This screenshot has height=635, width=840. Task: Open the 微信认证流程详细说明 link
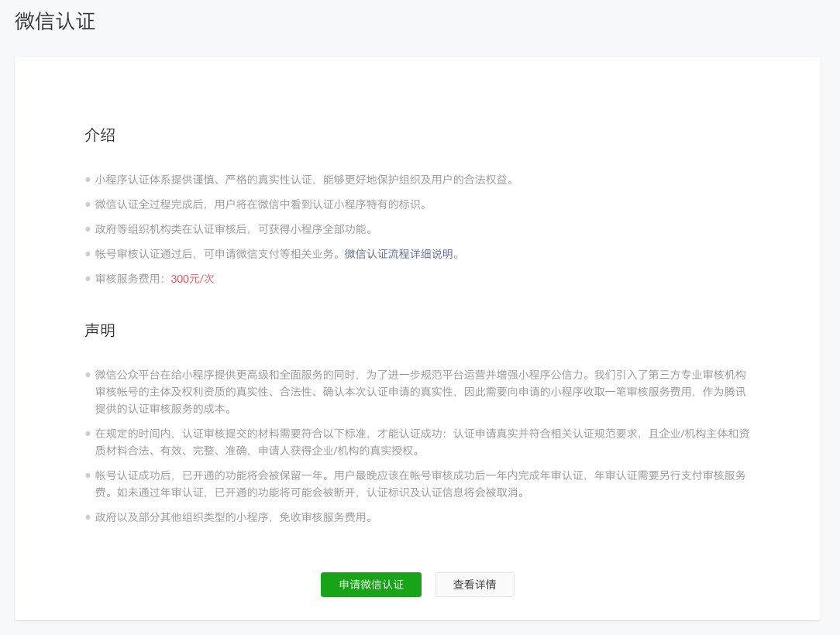click(400, 253)
